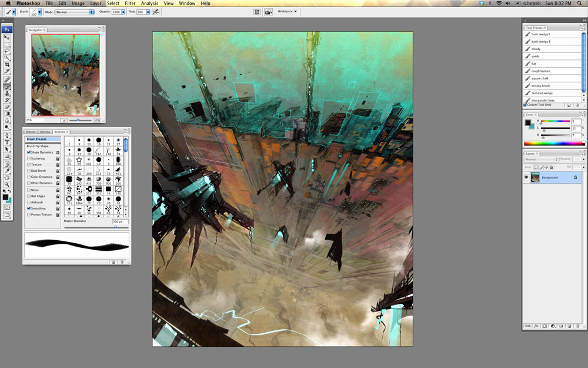Select the Notes tool
588x368 pixels.
click(6, 164)
